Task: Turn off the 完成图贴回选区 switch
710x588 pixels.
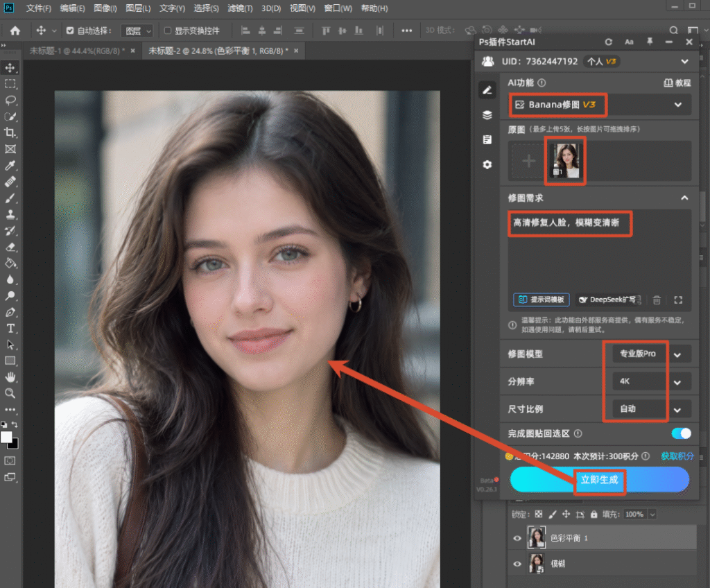Action: [682, 433]
